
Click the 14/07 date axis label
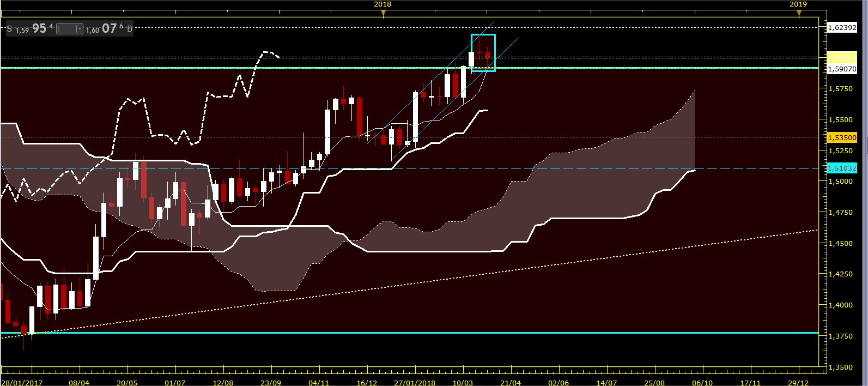click(x=606, y=382)
